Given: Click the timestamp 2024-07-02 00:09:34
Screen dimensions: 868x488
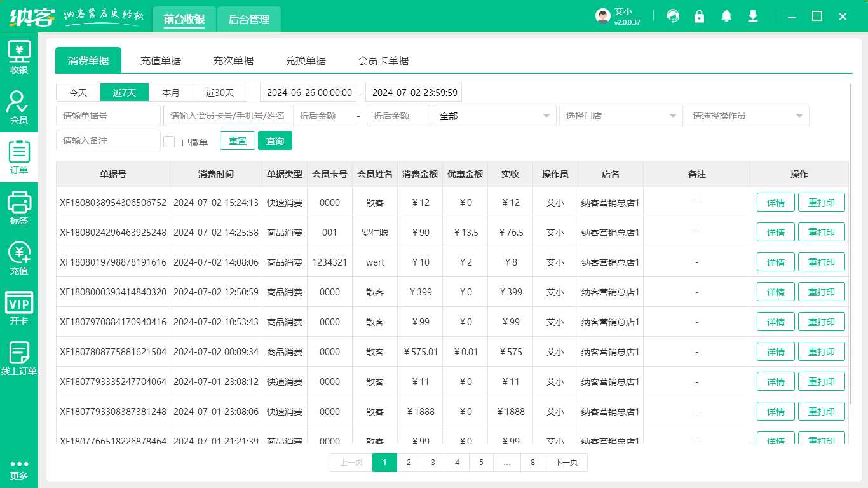Looking at the screenshot, I should click(216, 352).
